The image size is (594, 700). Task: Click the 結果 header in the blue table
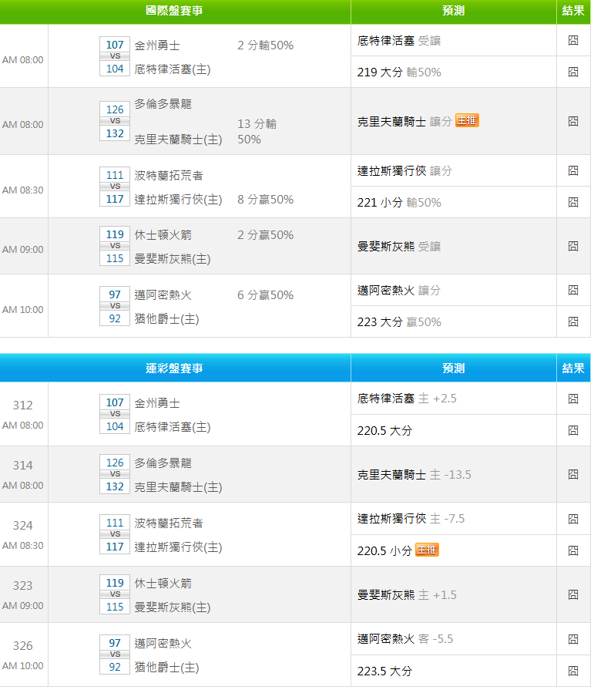point(573,369)
